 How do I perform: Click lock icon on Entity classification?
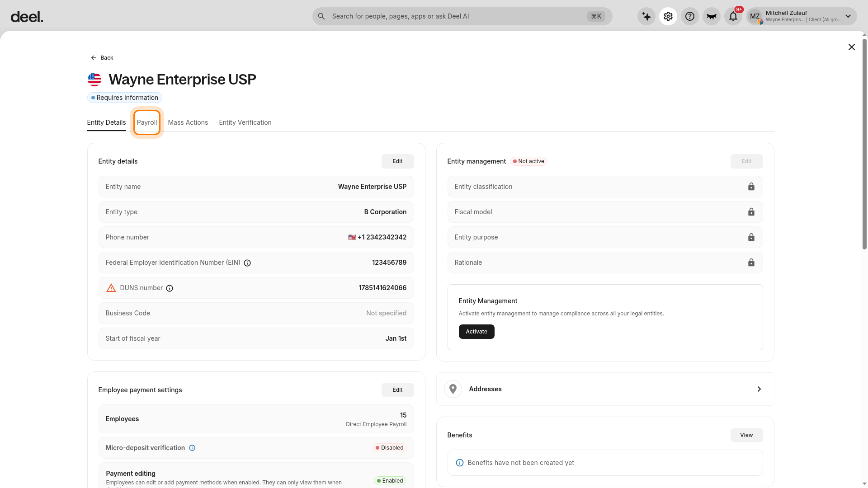pos(751,187)
